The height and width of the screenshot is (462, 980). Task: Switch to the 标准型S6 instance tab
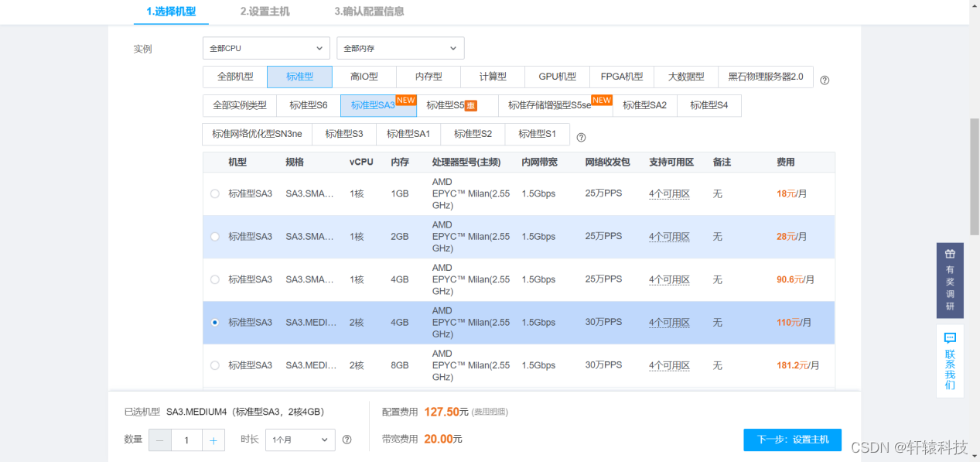click(x=307, y=105)
